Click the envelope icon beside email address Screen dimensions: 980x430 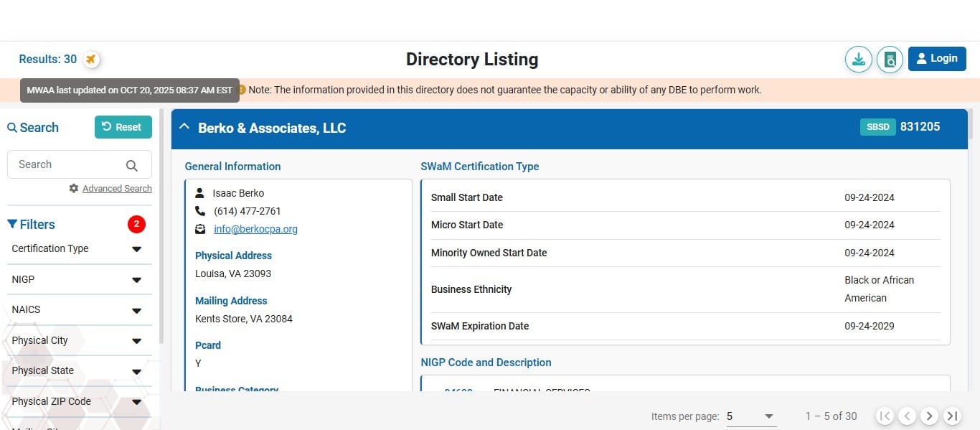coord(200,229)
